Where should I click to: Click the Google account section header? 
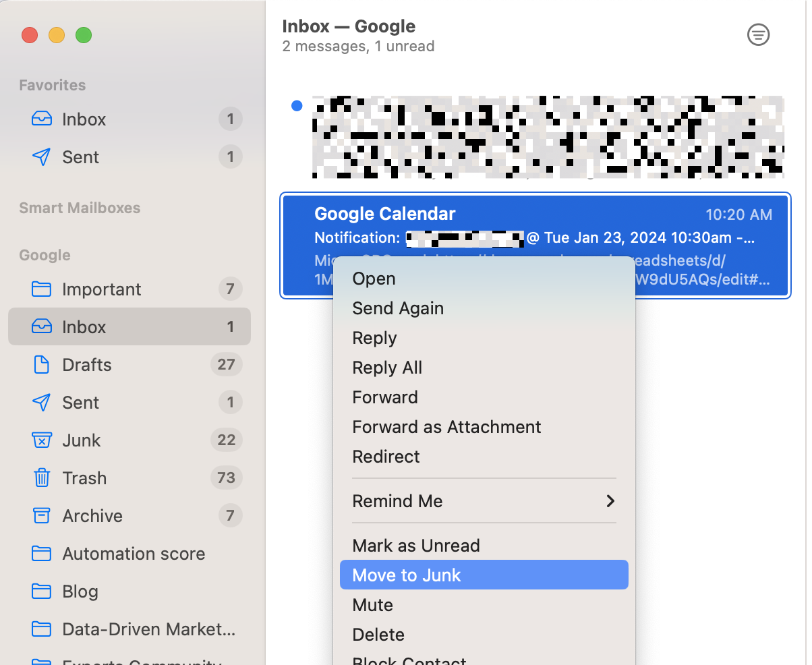point(45,255)
